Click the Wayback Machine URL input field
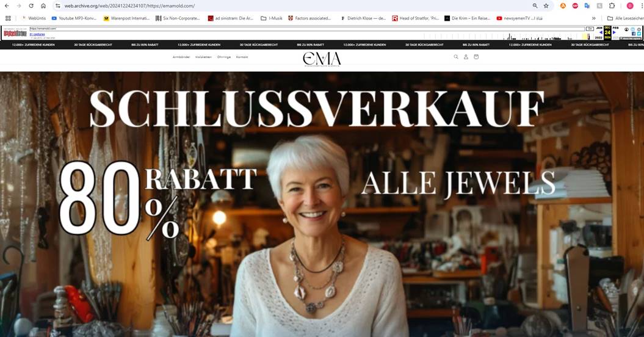This screenshot has height=337, width=644. [x=307, y=29]
